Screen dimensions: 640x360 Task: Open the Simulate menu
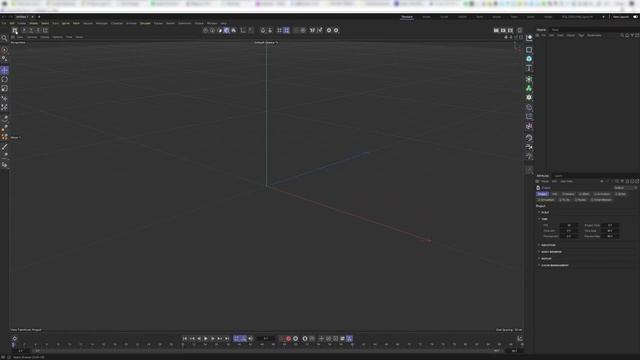145,23
